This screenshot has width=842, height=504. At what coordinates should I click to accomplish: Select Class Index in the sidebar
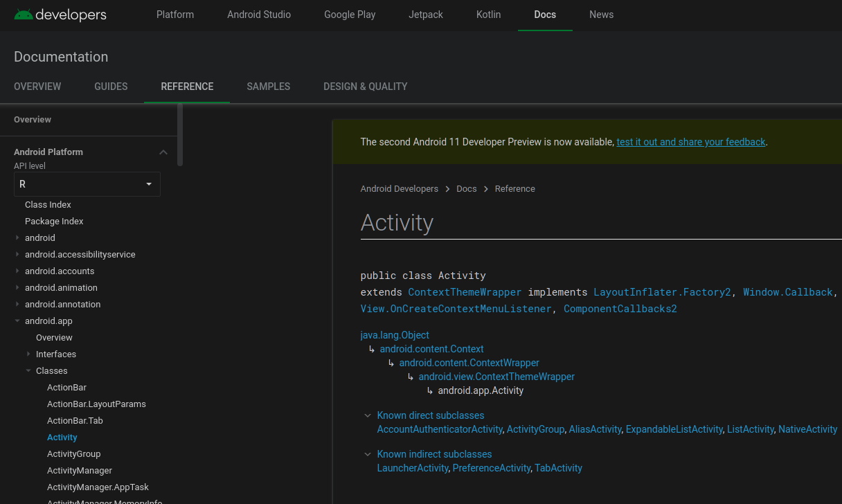[x=48, y=204]
